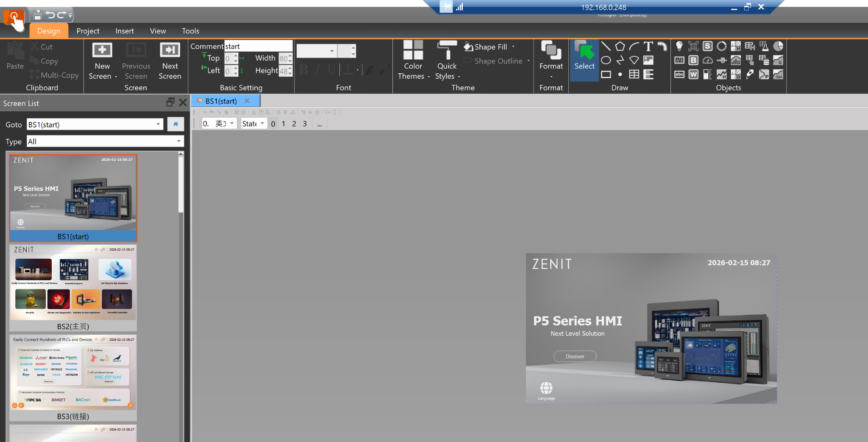Click the pie chart object icon
The height and width of the screenshot is (442, 868).
(x=778, y=46)
